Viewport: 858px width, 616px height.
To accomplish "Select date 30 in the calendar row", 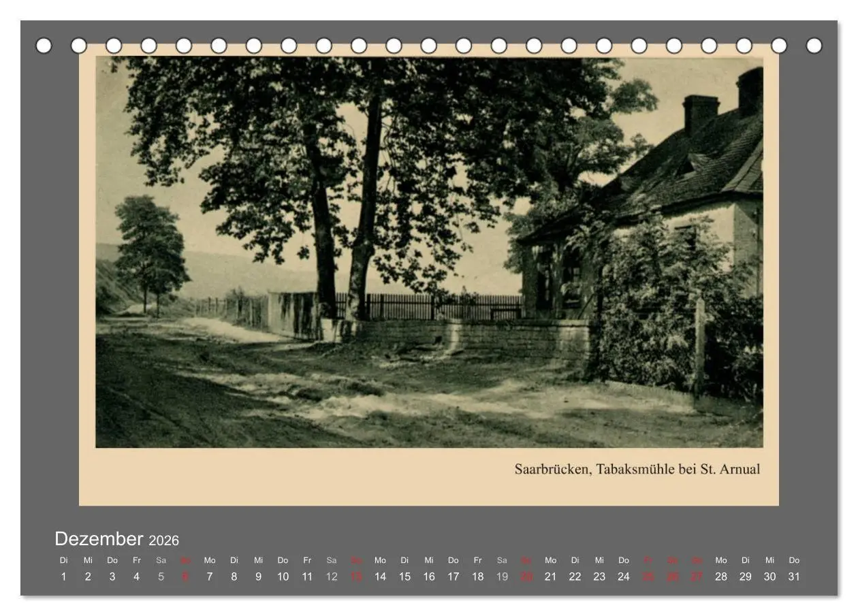I will click(x=769, y=577).
